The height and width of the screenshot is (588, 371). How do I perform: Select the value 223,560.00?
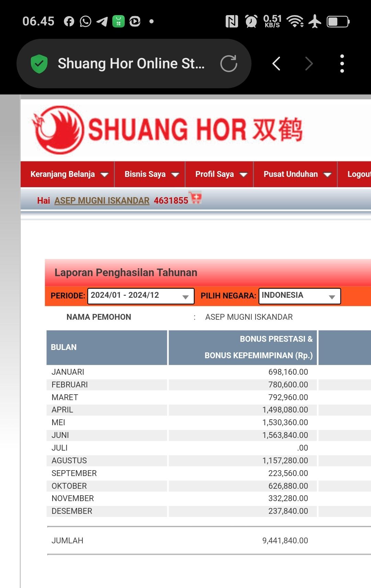click(x=288, y=473)
